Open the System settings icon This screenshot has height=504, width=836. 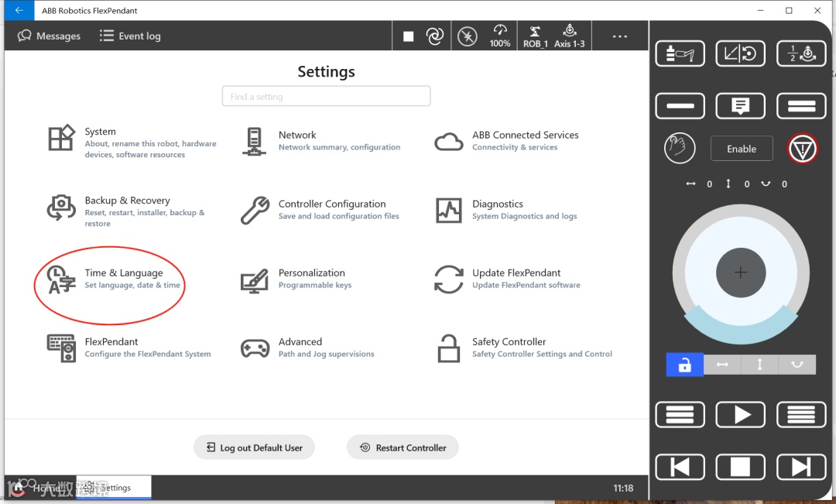click(x=61, y=138)
